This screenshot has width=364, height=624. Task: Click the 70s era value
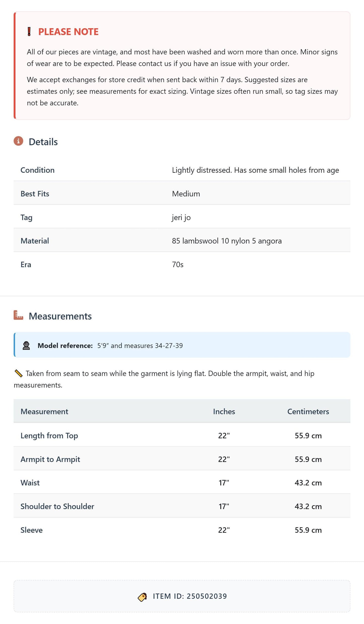178,265
